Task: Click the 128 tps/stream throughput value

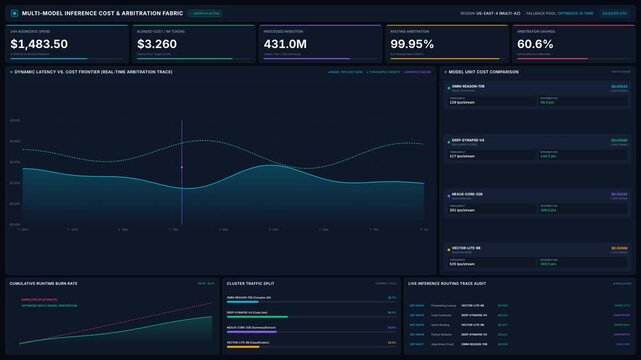Action: pyautogui.click(x=462, y=103)
